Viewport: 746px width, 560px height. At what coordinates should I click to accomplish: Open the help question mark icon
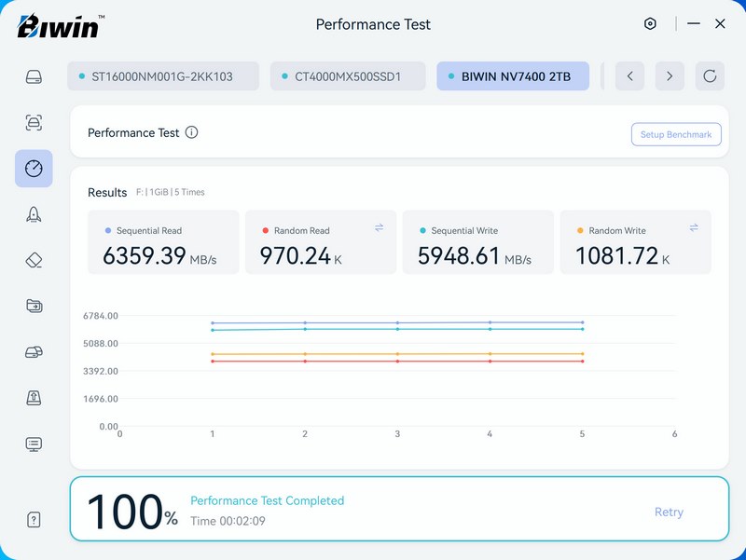[34, 521]
